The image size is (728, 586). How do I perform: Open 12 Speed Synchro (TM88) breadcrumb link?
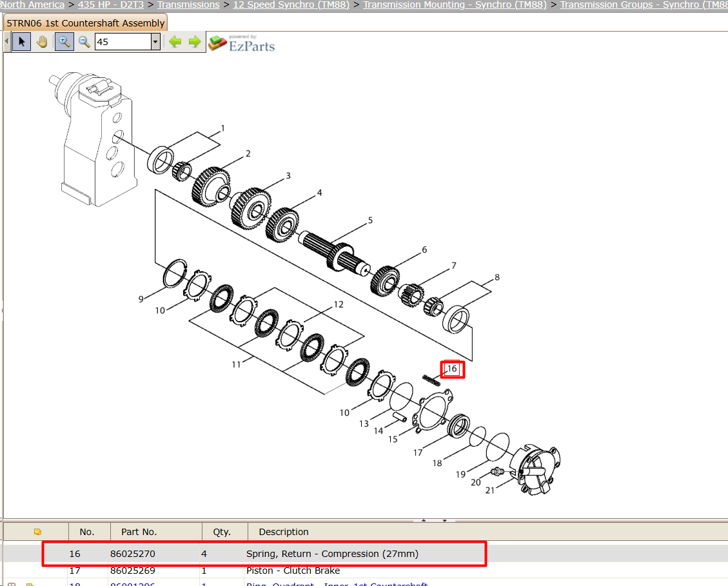(291, 5)
